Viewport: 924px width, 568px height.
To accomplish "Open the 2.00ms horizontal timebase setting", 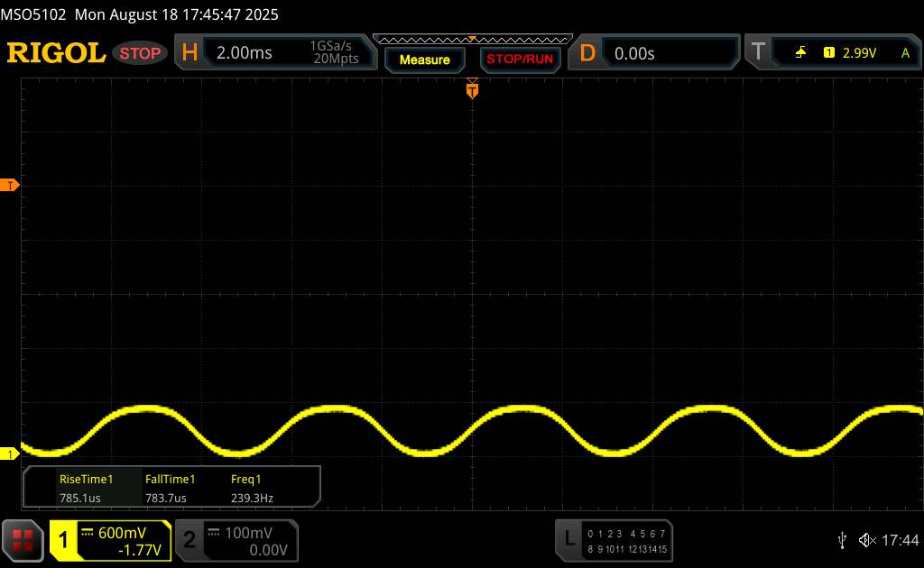I will point(244,53).
